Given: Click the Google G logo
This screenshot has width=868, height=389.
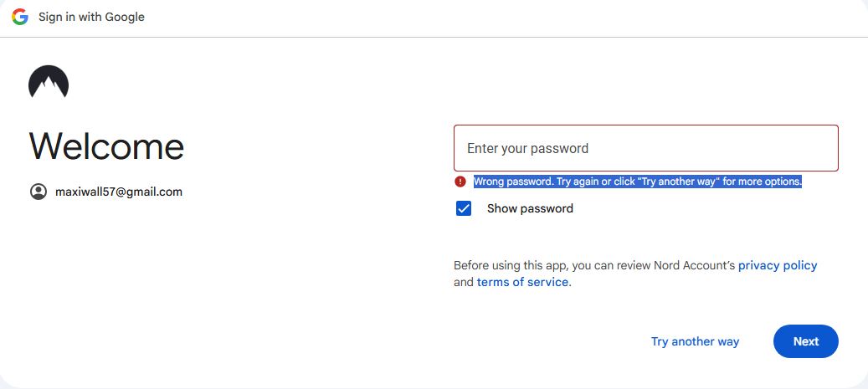Looking at the screenshot, I should click(x=20, y=17).
